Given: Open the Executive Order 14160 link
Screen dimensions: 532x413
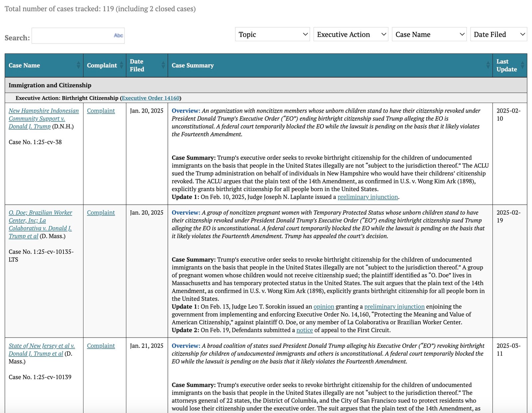Looking at the screenshot, I should pyautogui.click(x=151, y=98).
